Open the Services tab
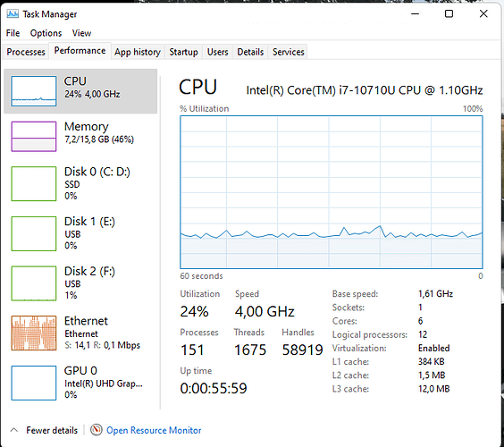The width and height of the screenshot is (504, 447). click(289, 52)
